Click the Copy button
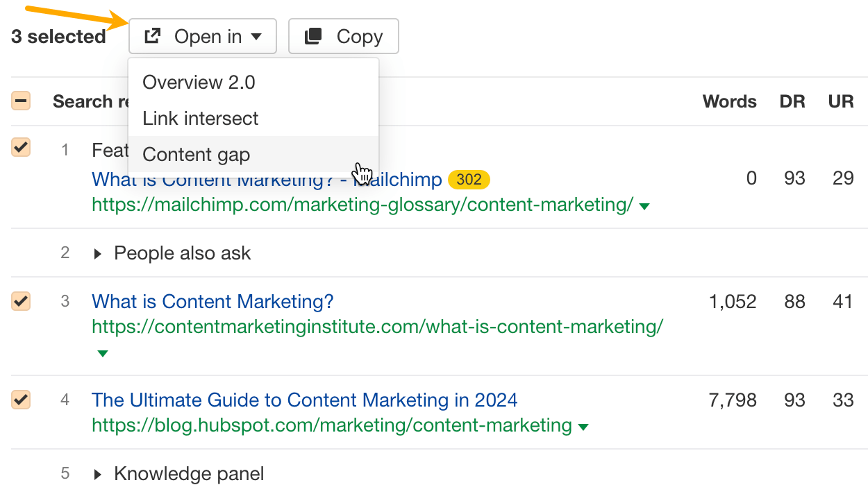Viewport: 868px width, 494px height. (343, 35)
